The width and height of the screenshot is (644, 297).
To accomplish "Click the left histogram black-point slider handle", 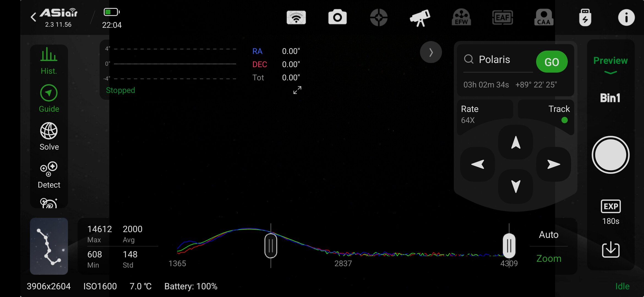I will tap(271, 246).
